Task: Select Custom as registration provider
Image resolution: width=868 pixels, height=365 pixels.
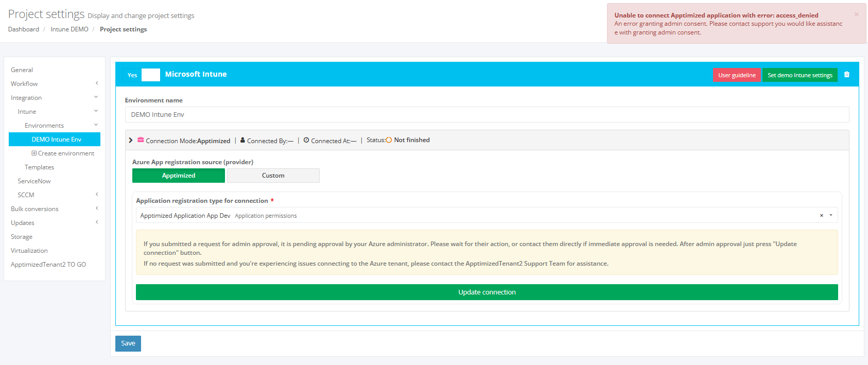Action: click(273, 176)
